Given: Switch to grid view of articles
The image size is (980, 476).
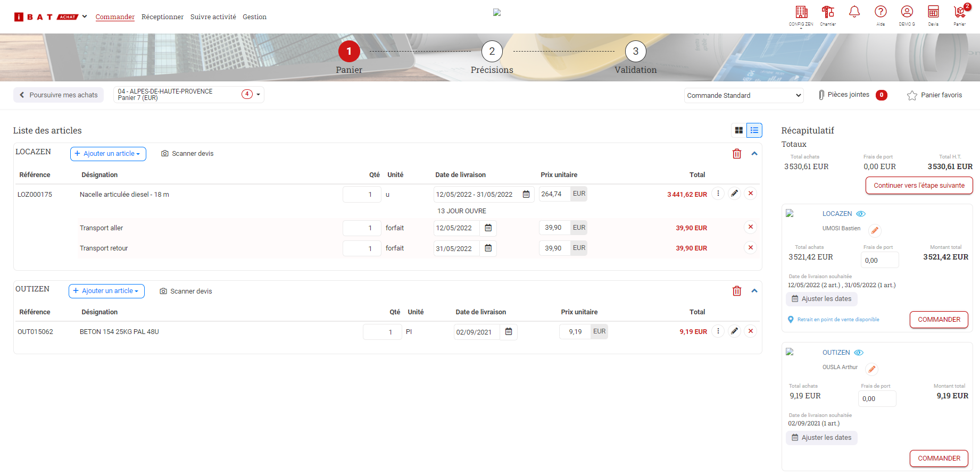Looking at the screenshot, I should click(x=739, y=130).
